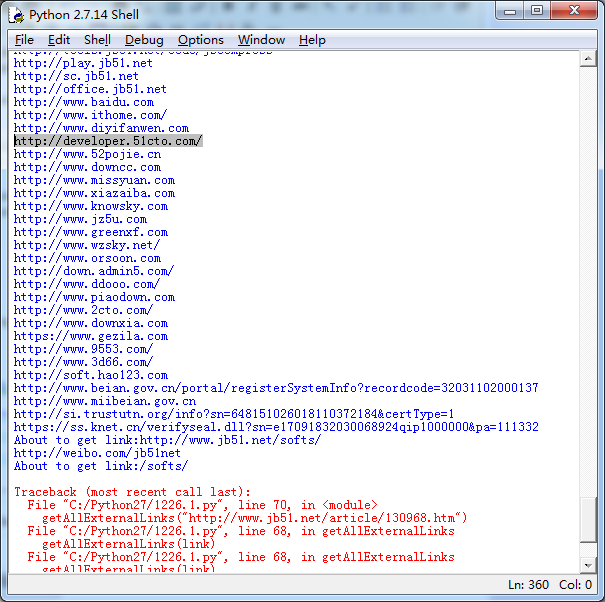Click the line http://www.jz5u.com
This screenshot has width=605, height=602.
(x=80, y=219)
